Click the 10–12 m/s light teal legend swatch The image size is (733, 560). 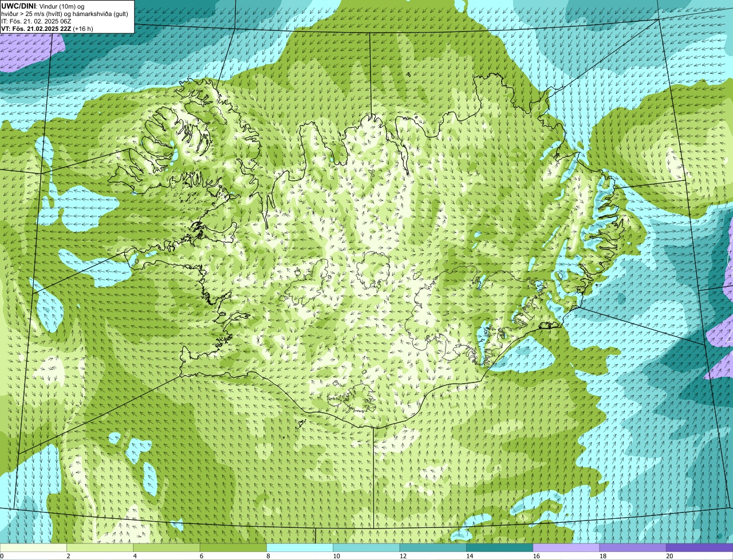tap(366, 547)
